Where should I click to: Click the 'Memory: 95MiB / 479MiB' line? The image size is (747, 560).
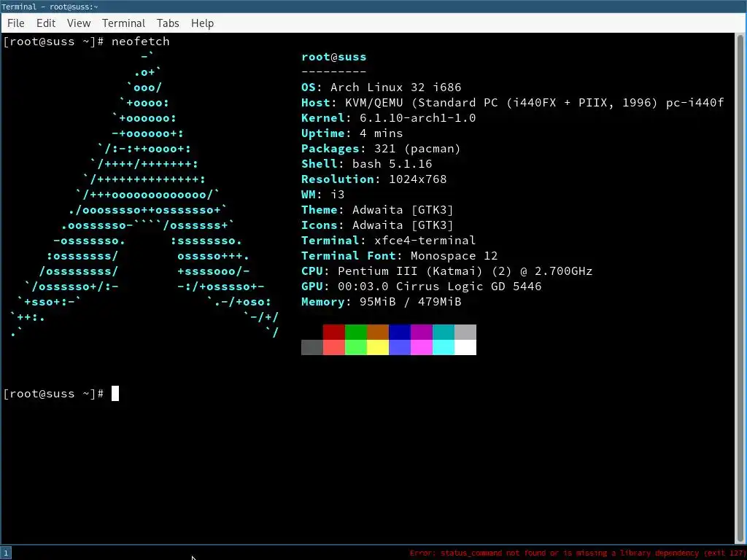pos(381,301)
